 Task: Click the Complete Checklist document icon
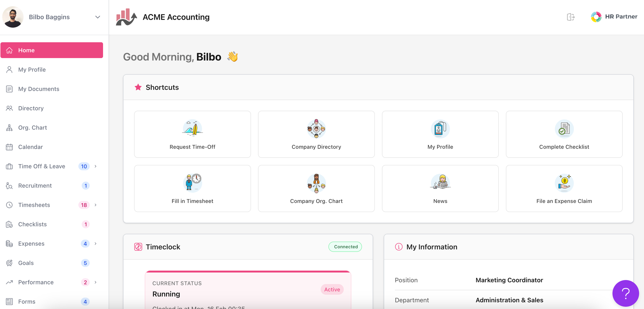click(x=564, y=129)
